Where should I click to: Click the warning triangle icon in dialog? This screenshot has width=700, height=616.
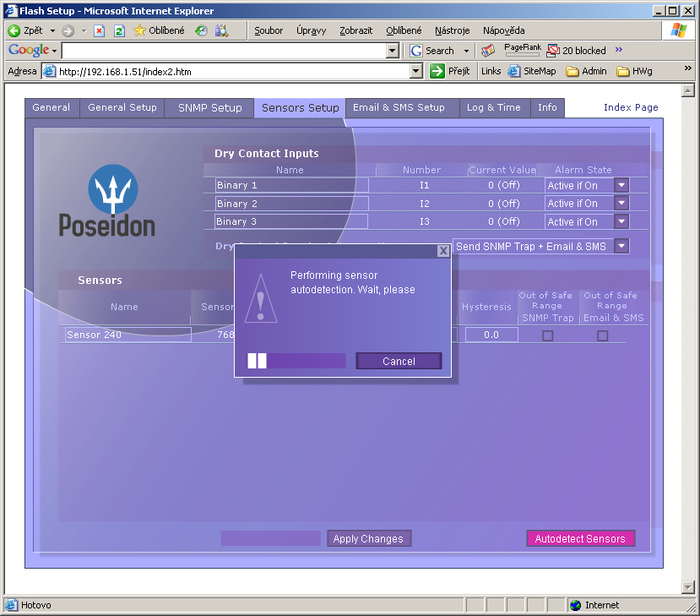coord(261,298)
